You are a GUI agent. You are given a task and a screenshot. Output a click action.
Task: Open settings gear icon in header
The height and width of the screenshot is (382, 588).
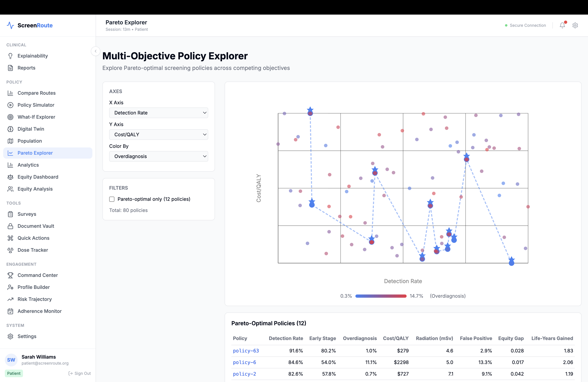[575, 25]
